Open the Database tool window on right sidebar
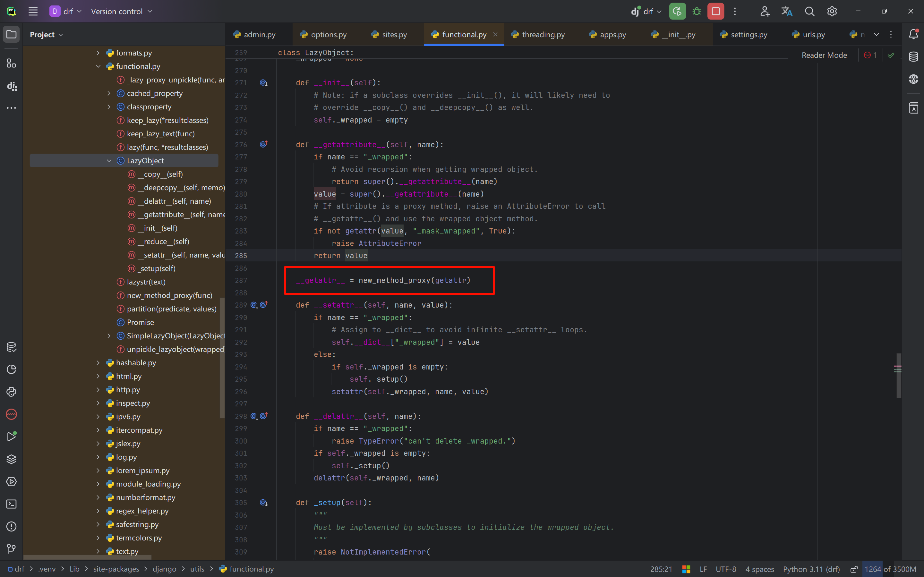The image size is (924, 577). coord(913,56)
